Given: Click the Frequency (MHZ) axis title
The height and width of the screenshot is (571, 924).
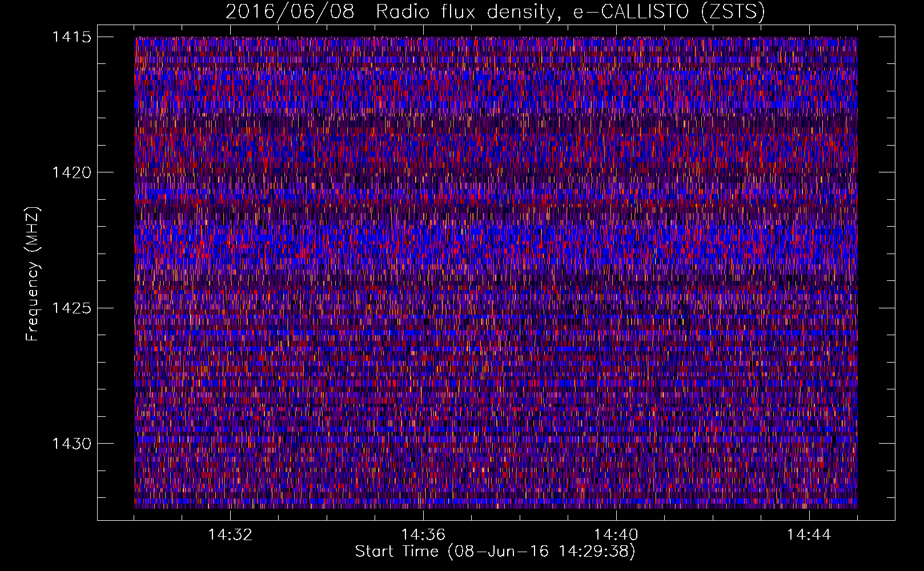Looking at the screenshot, I should pos(33,274).
